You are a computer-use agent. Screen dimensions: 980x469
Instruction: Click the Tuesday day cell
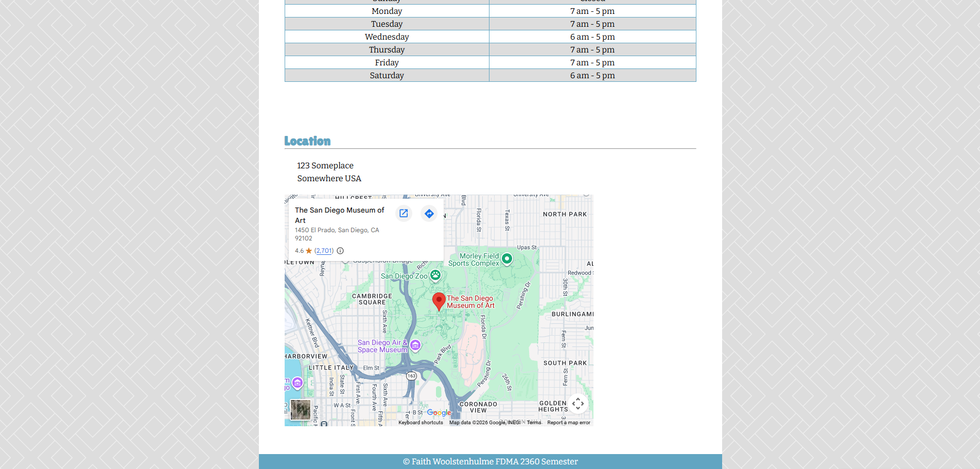387,24
